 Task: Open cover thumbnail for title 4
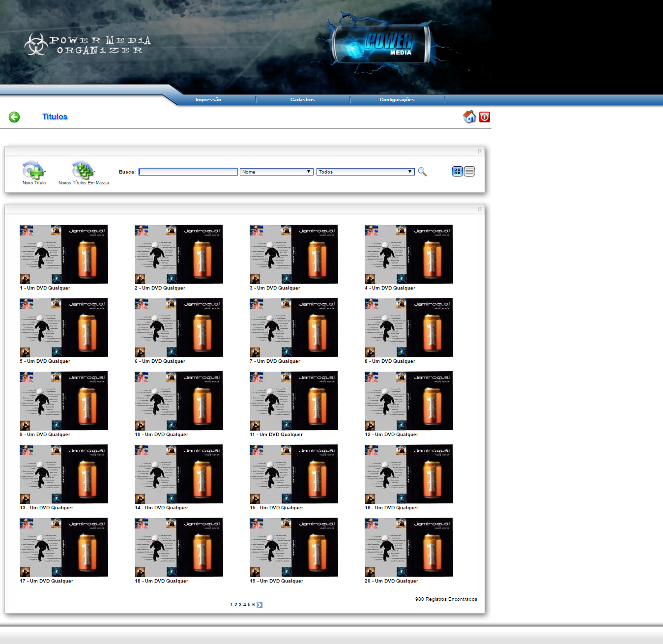click(409, 254)
